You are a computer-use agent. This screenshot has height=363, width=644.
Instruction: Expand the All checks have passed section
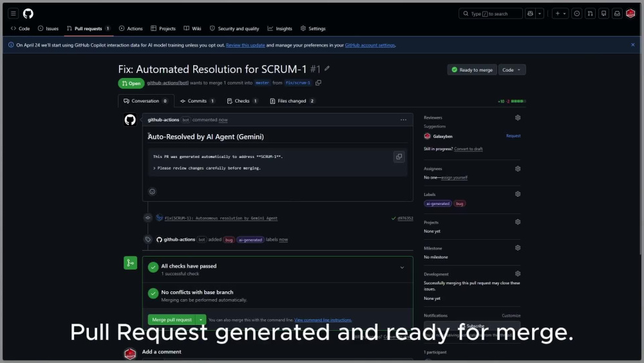pyautogui.click(x=402, y=268)
